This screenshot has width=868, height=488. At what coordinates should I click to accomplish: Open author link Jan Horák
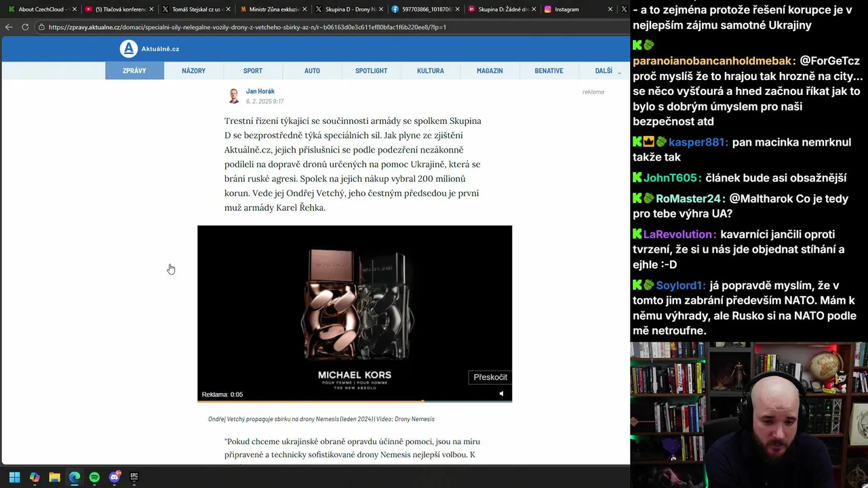point(260,91)
